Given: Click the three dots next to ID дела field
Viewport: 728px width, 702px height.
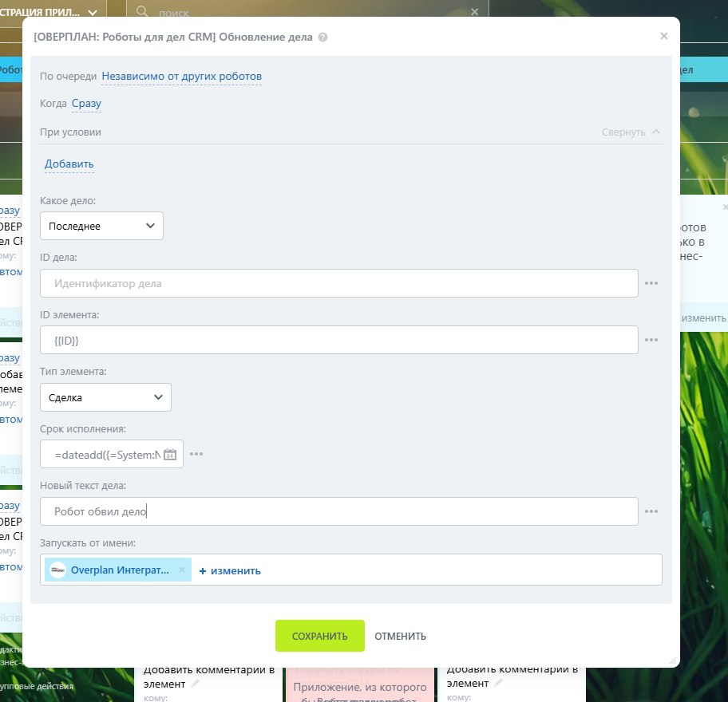Looking at the screenshot, I should pos(651,283).
